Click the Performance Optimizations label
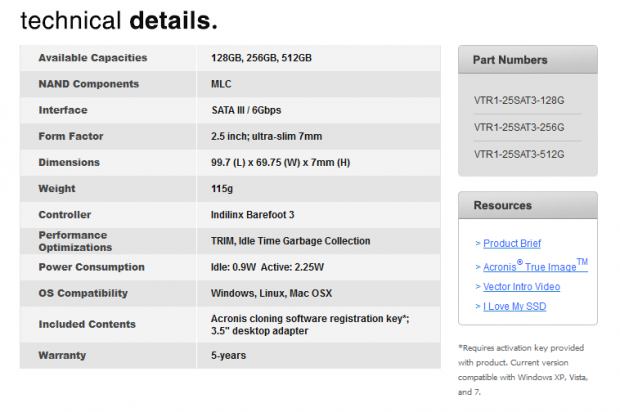 pos(75,241)
